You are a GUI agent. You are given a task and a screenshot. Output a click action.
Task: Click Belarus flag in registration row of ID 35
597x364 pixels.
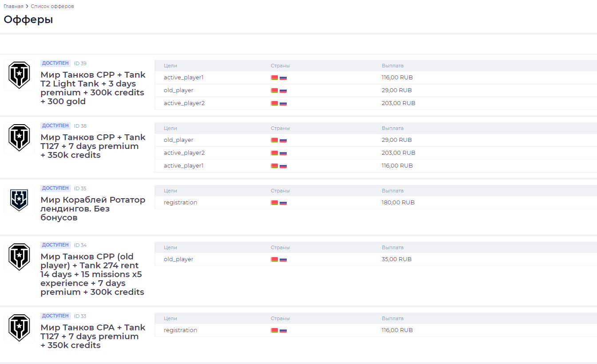click(x=274, y=203)
